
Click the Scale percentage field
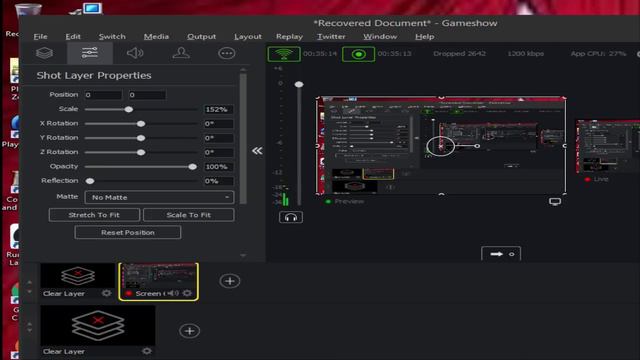(219, 109)
